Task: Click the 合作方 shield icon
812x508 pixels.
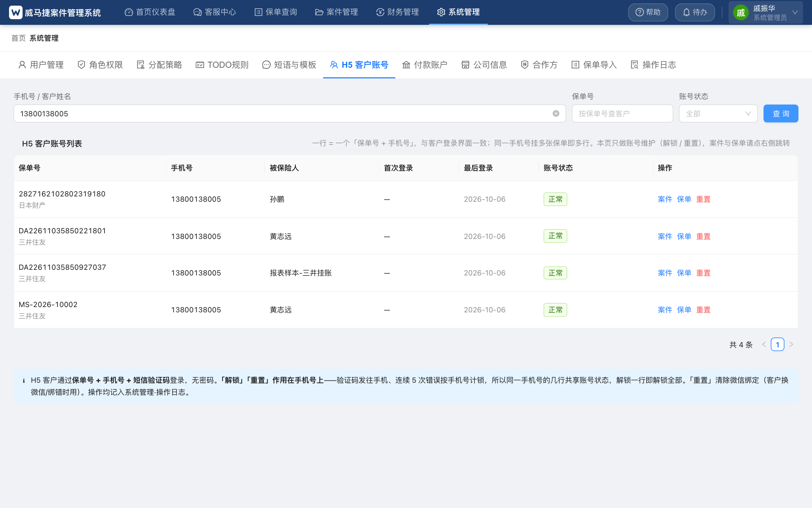Action: coord(524,65)
